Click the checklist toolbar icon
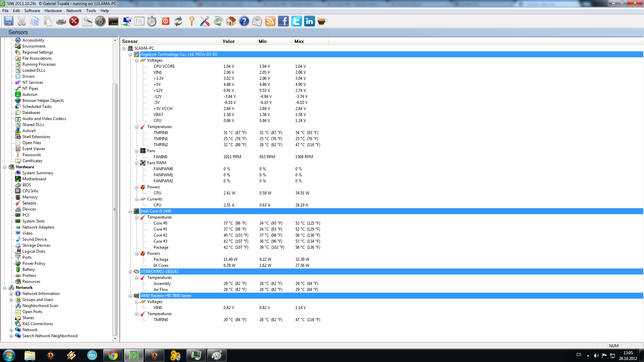644x362 pixels. pyautogui.click(x=139, y=21)
